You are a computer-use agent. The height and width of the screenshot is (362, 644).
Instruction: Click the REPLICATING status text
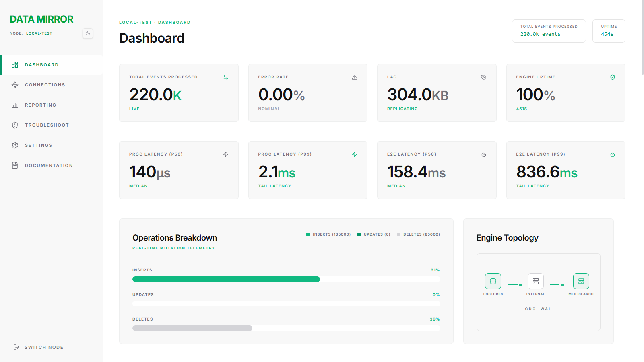(402, 109)
